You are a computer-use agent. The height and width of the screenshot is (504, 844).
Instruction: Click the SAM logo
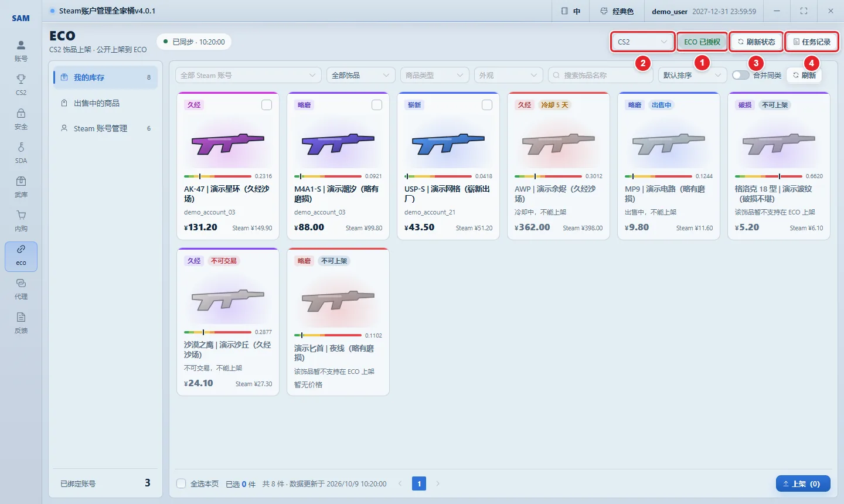coord(21,18)
